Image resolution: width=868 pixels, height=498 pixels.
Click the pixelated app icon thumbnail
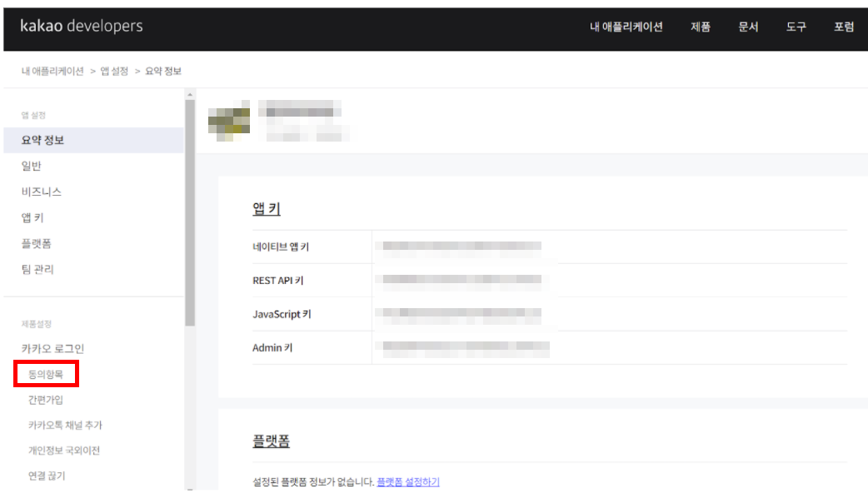pyautogui.click(x=228, y=121)
